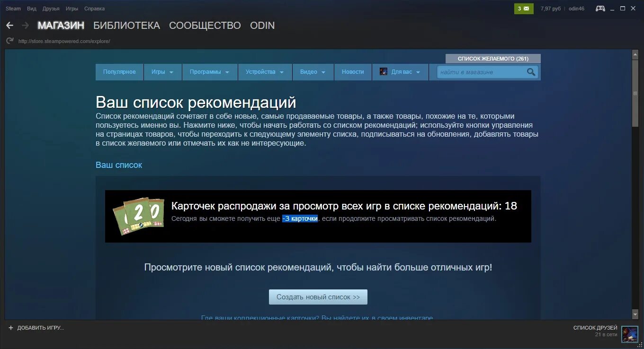644x349 pixels.
Task: Click the 7,97 руб wallet balance
Action: [551, 9]
